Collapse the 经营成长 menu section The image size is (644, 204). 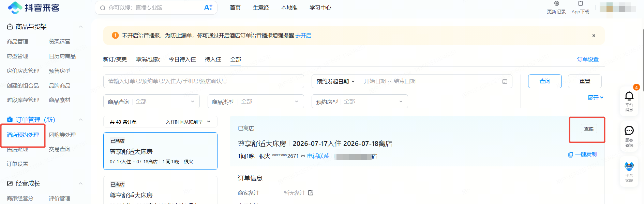[81, 183]
